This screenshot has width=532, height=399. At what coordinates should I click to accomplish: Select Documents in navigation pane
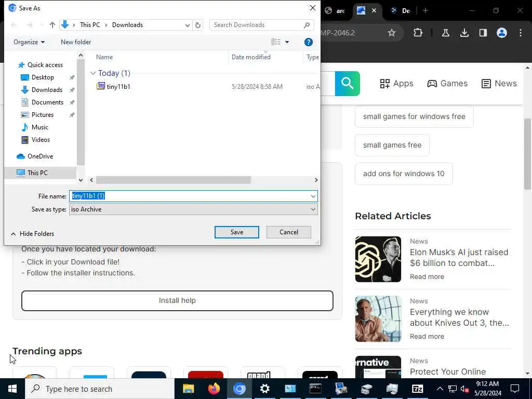(x=47, y=102)
